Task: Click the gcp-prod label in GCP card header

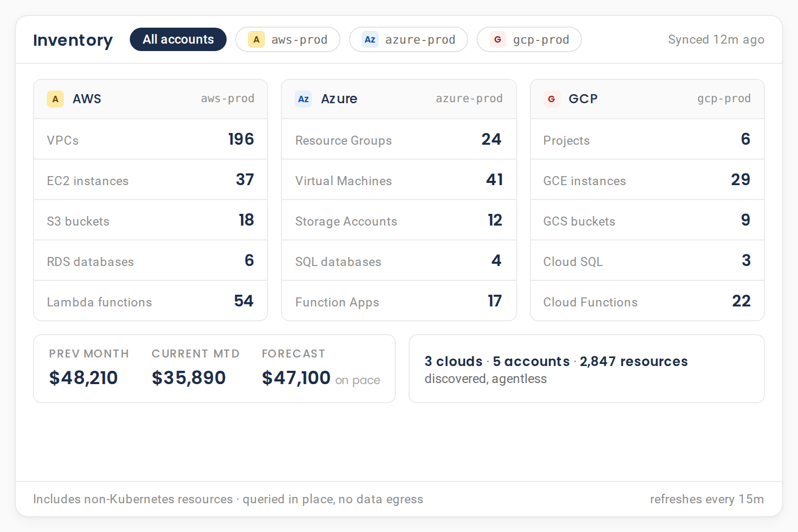Action: point(724,98)
